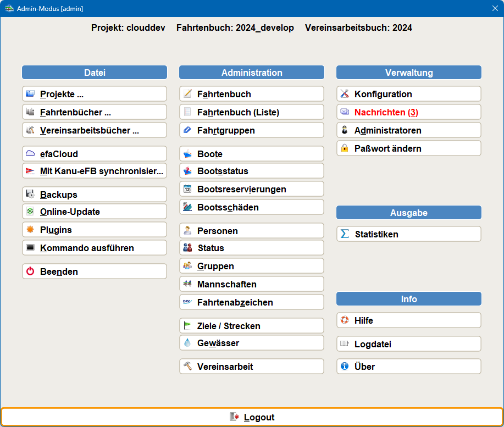Screen dimensions: 504x427
Task: Click the Konfiguration tools icon
Action: pyautogui.click(x=345, y=94)
